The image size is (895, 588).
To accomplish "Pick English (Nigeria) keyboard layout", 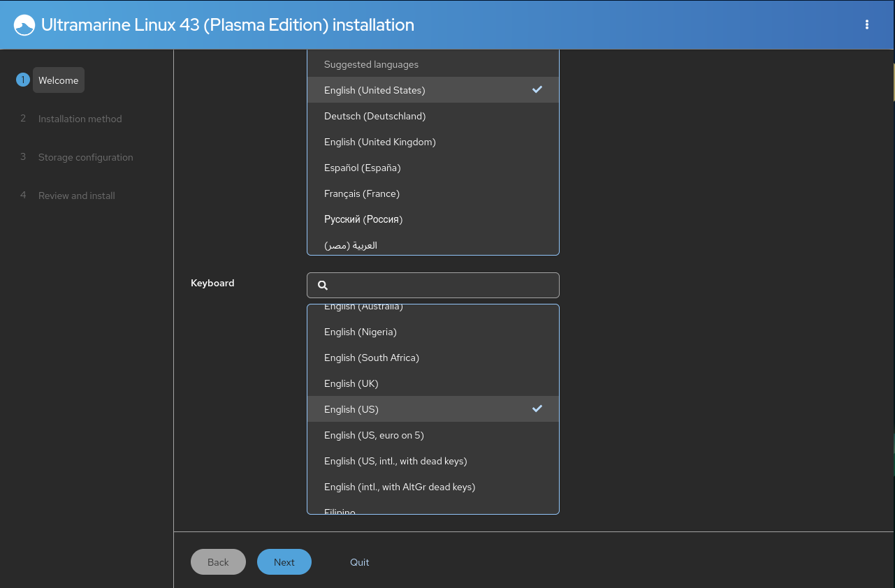I will pos(360,332).
